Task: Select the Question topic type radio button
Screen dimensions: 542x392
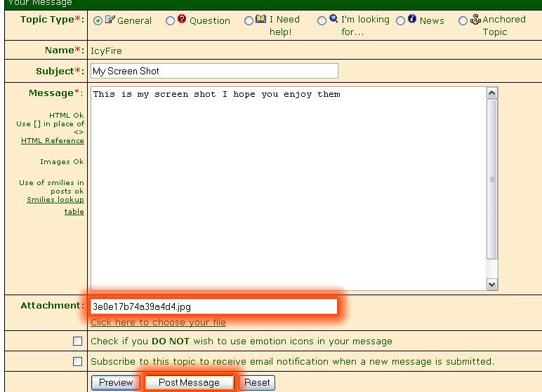Action: 170,21
